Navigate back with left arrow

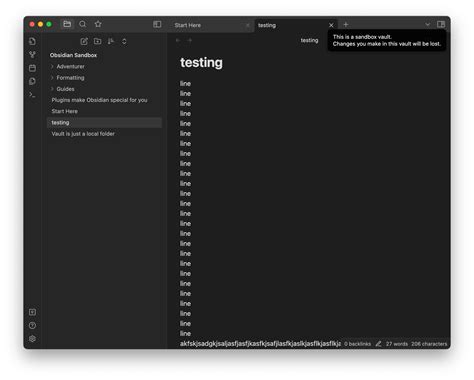pyautogui.click(x=178, y=40)
